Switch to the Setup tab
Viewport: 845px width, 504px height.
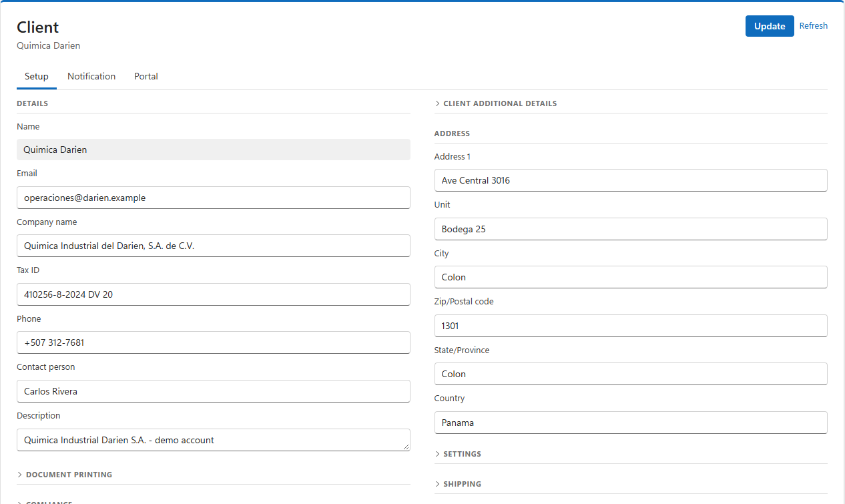[x=37, y=76]
